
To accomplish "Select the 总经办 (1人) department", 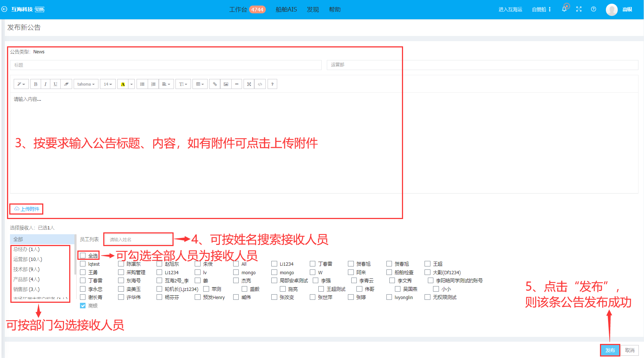I will tap(27, 249).
